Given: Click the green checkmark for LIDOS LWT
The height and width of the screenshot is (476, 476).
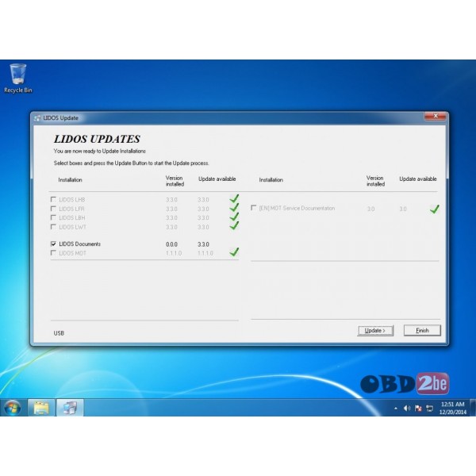Looking at the screenshot, I should tap(234, 225).
